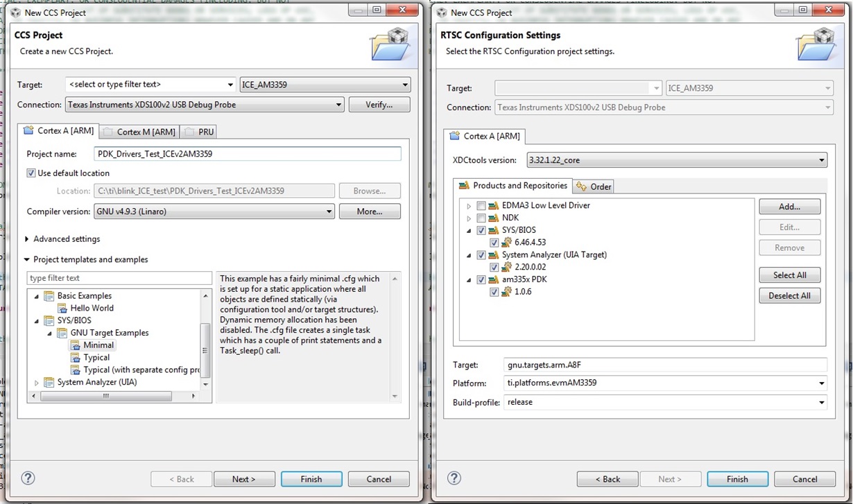Click GNU Target Examples folder icon

[62, 333]
